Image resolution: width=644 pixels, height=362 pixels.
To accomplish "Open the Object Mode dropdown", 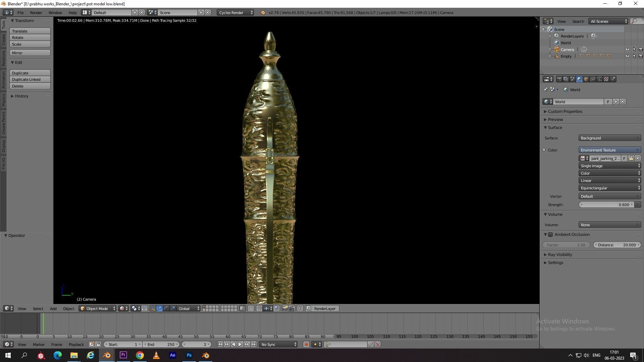I will pos(97,309).
